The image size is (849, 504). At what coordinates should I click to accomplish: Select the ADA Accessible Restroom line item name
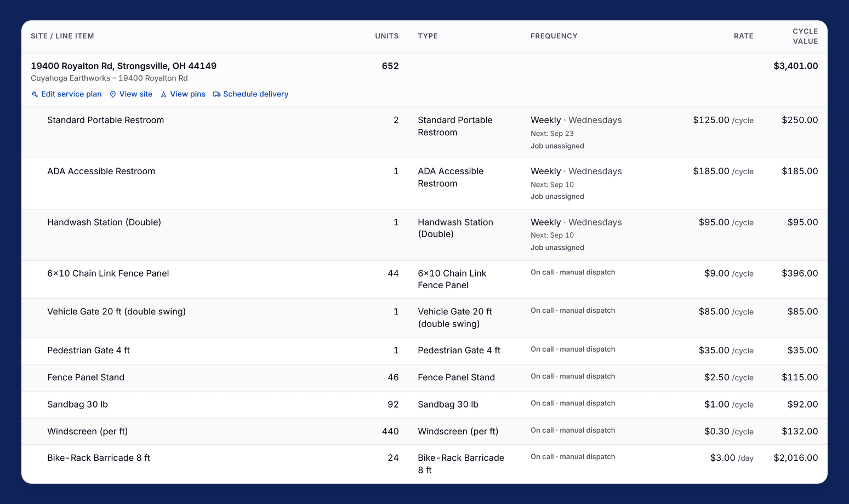101,171
